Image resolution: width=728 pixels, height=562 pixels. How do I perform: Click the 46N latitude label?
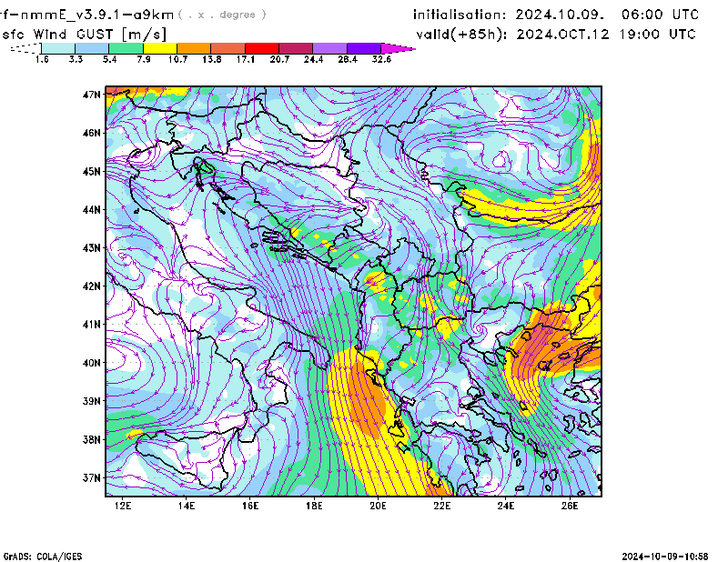pyautogui.click(x=92, y=133)
